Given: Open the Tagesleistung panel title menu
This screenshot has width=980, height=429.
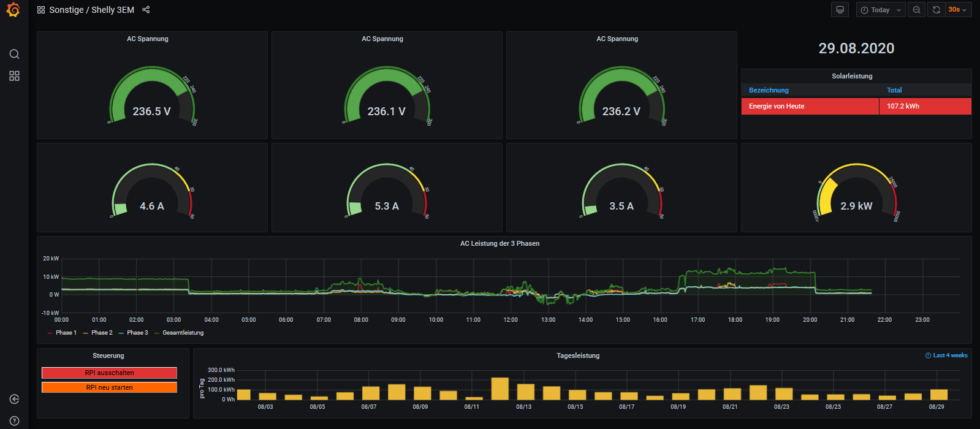Looking at the screenshot, I should 577,355.
